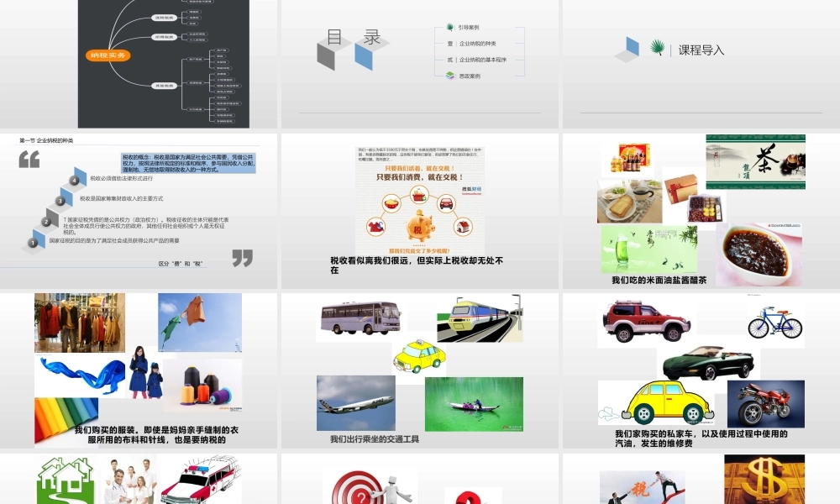Click the step 1 numbered cube icon
The width and height of the screenshot is (840, 504).
tap(34, 243)
